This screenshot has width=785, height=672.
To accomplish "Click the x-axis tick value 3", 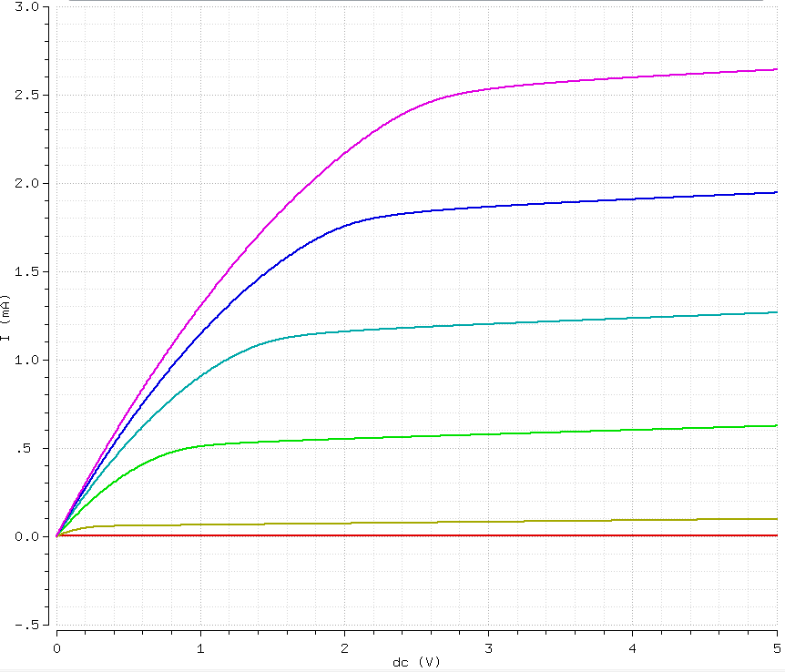I will click(x=489, y=648).
